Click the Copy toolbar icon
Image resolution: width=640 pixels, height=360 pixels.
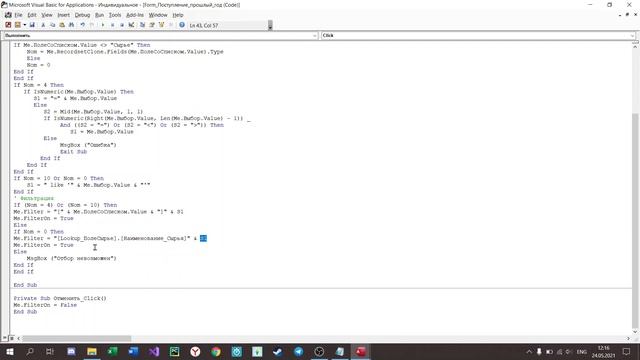[53, 25]
